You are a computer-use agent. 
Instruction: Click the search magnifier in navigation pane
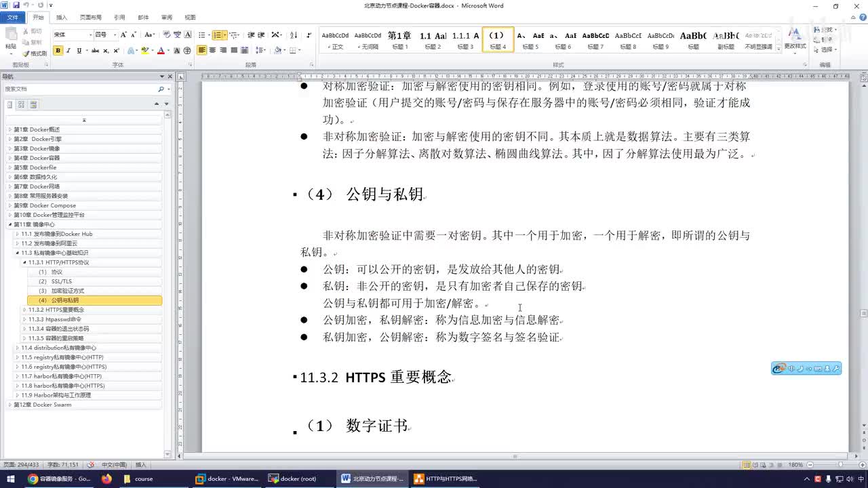pos(161,89)
